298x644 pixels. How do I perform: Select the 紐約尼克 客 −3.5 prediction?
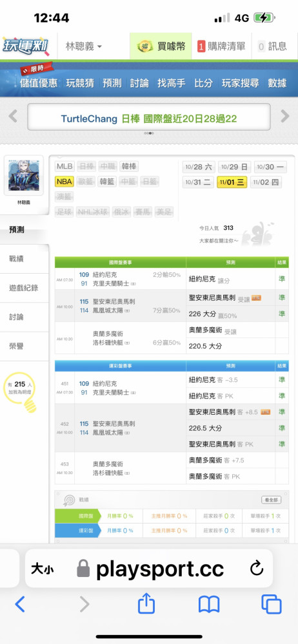pos(214,380)
